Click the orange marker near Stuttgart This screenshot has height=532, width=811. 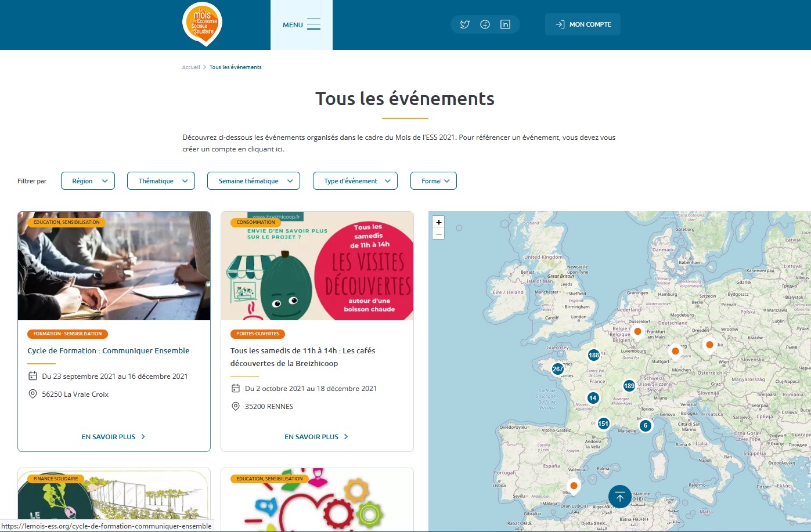[675, 352]
